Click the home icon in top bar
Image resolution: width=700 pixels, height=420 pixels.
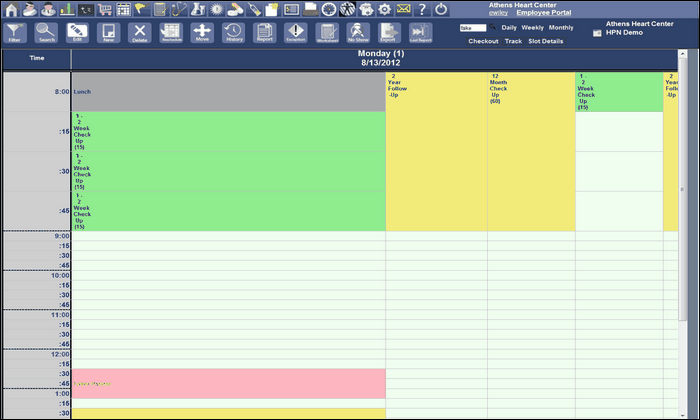(12, 8)
